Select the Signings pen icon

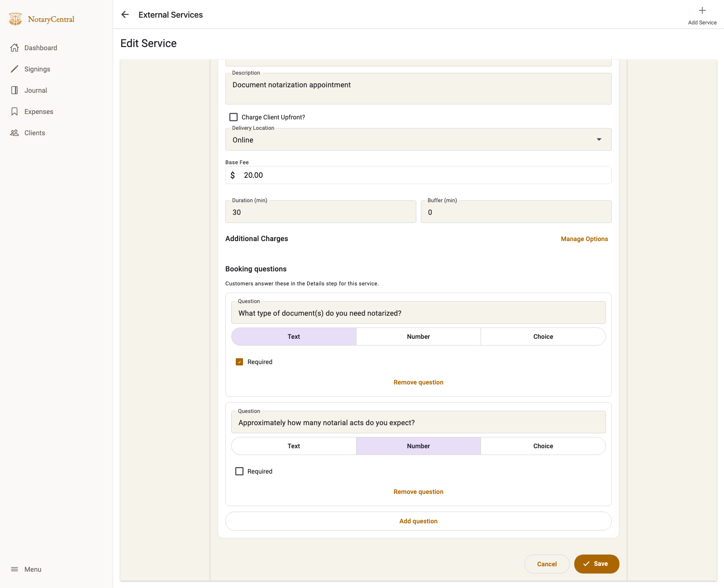[x=14, y=69]
